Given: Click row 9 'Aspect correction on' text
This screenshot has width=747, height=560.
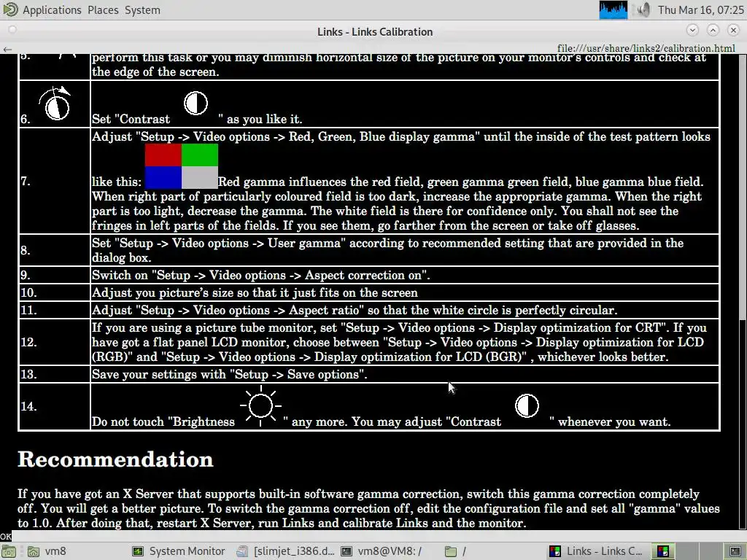Looking at the screenshot, I should coord(261,275).
